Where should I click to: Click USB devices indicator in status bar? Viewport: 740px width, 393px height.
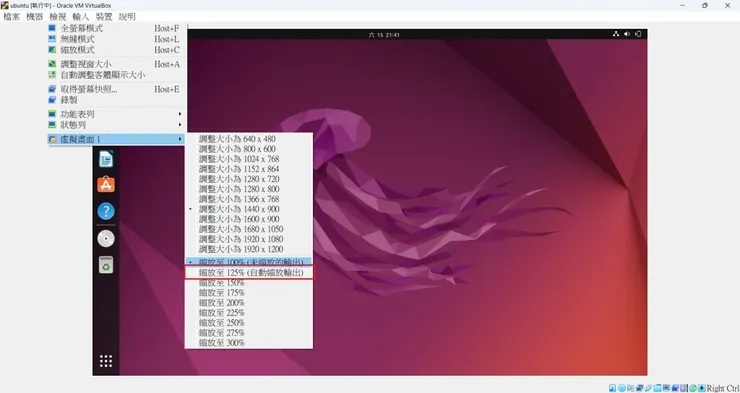[648, 388]
